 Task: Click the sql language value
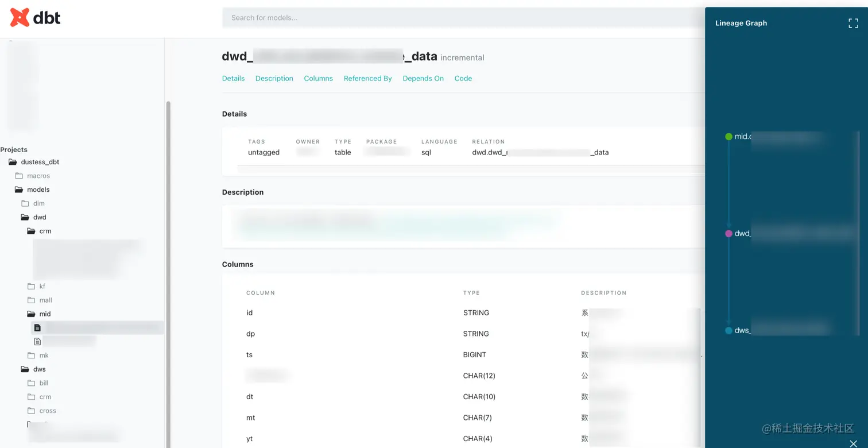(x=426, y=152)
